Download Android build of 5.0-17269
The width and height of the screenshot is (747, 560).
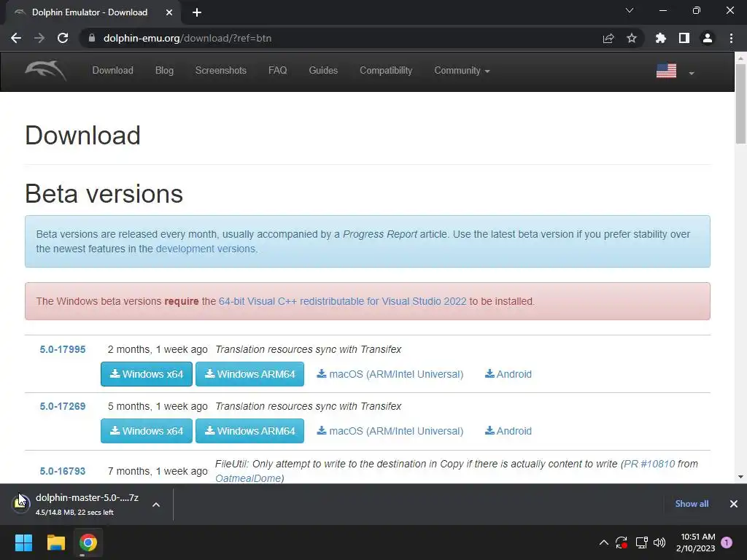pyautogui.click(x=508, y=431)
